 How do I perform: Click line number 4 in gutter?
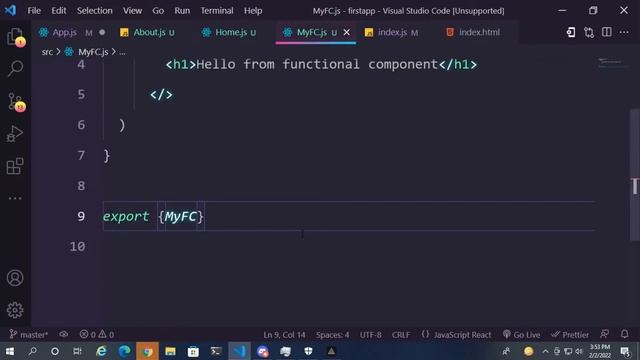(81, 64)
